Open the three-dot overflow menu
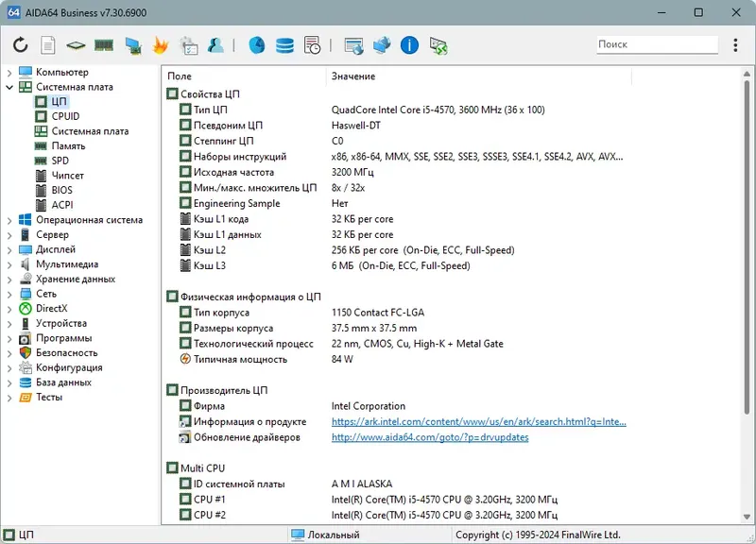This screenshot has height=544, width=756. [735, 44]
